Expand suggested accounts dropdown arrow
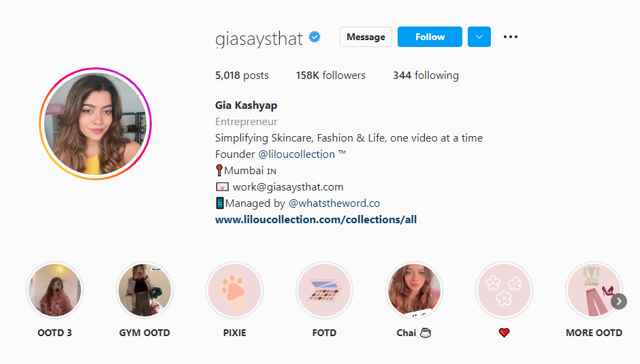 tap(479, 37)
